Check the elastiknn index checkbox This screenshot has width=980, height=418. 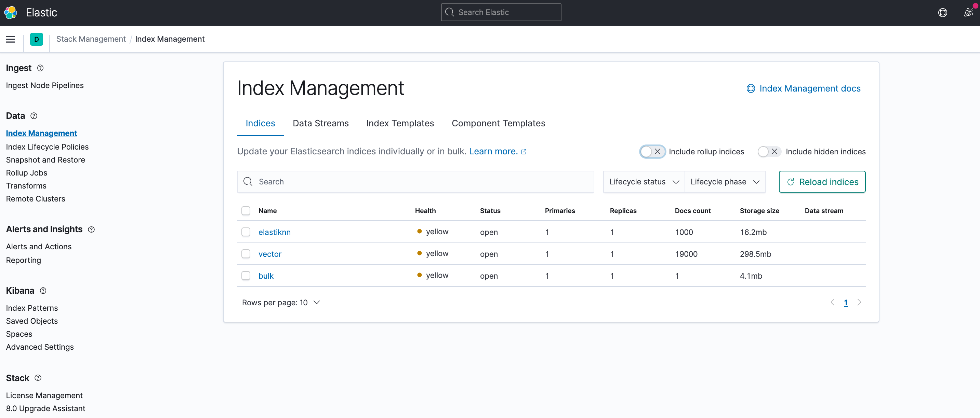pos(246,232)
